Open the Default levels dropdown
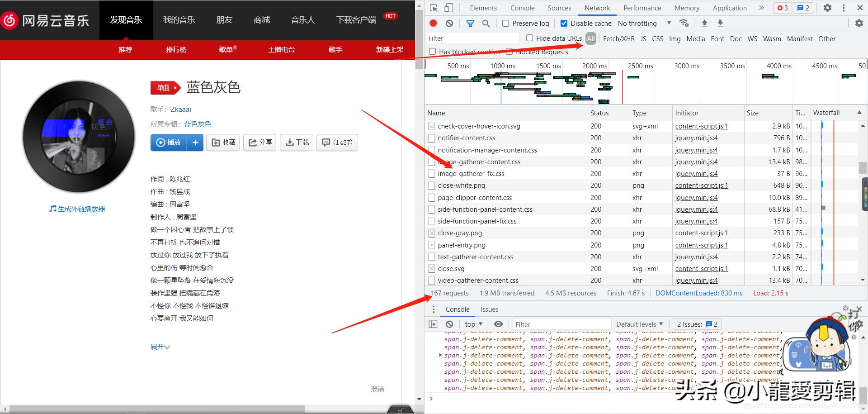 point(639,324)
